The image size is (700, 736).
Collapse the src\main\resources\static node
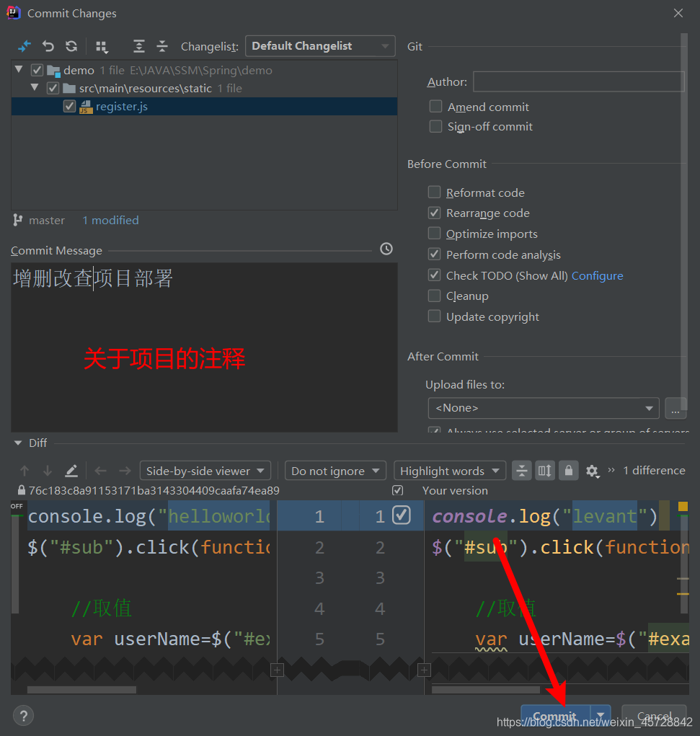[35, 87]
